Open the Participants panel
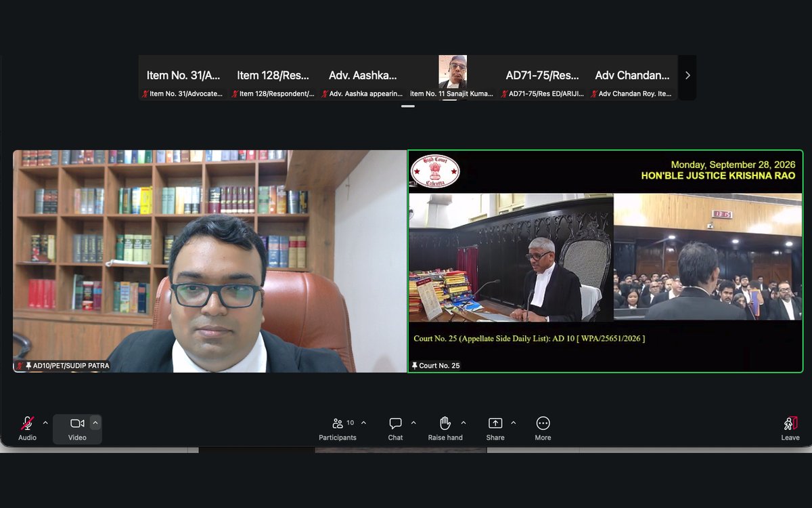This screenshot has width=812, height=508. point(338,429)
